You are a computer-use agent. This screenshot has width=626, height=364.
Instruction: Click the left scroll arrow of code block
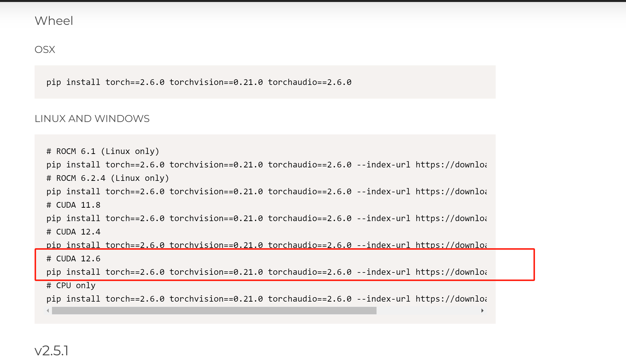pyautogui.click(x=48, y=311)
